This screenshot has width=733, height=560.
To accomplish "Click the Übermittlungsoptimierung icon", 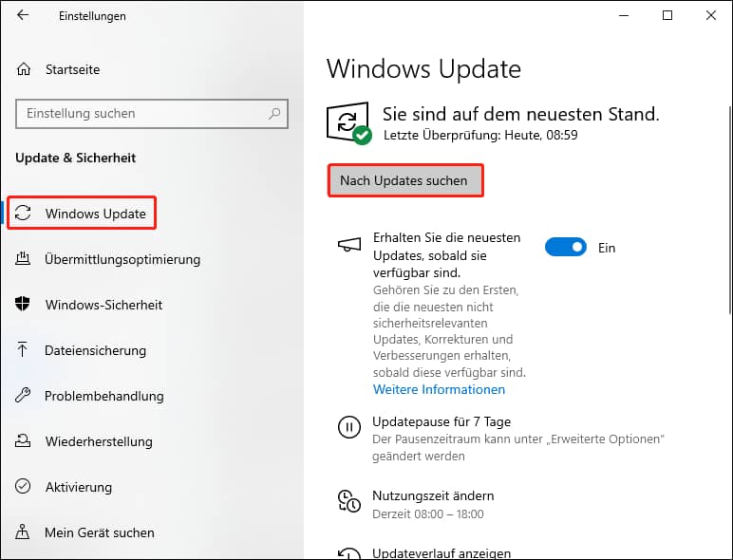I will coord(23,258).
